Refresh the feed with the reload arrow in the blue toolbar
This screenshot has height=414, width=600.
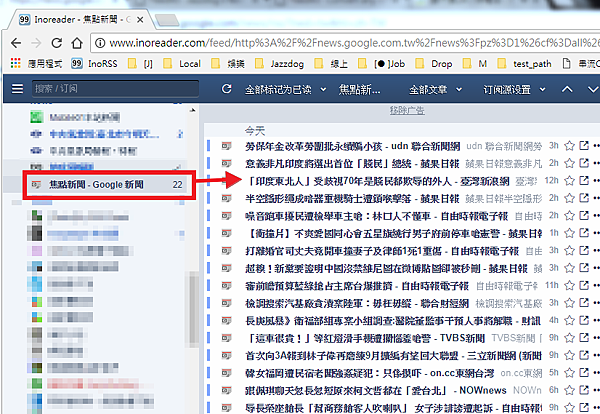pyautogui.click(x=227, y=89)
